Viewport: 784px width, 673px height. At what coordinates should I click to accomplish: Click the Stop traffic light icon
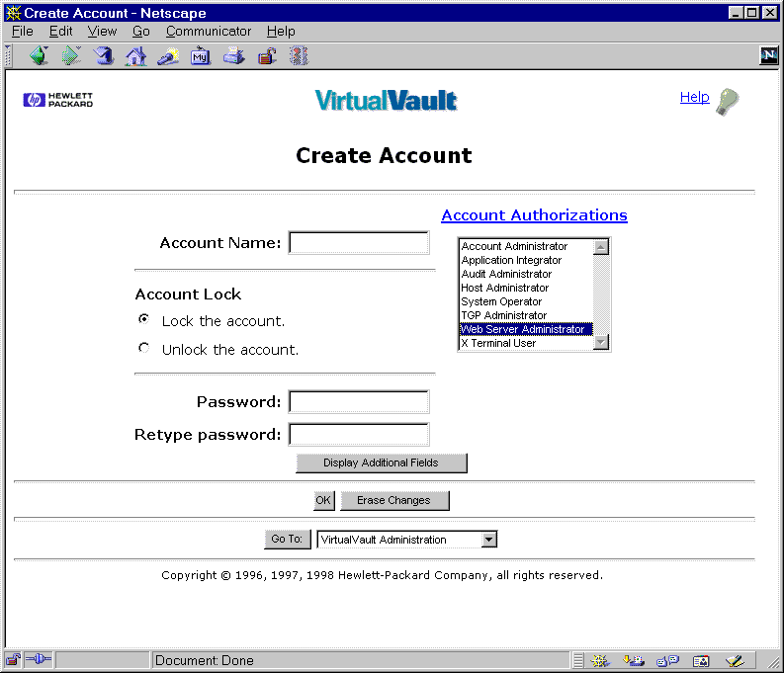[x=299, y=56]
